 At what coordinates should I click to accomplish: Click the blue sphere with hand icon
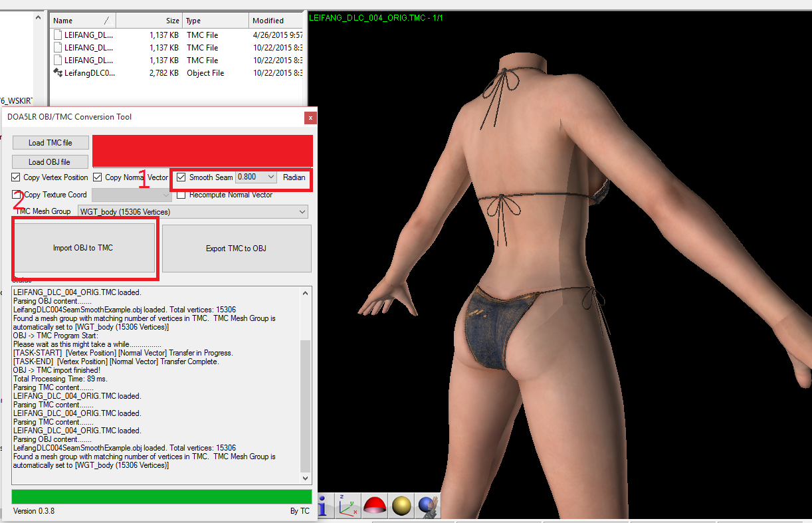click(x=427, y=506)
